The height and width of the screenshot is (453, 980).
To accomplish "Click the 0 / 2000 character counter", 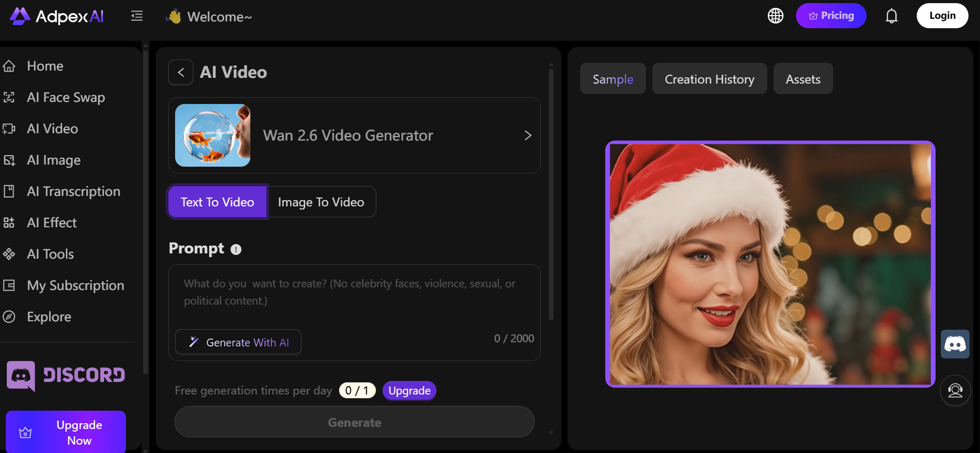I will [x=514, y=339].
